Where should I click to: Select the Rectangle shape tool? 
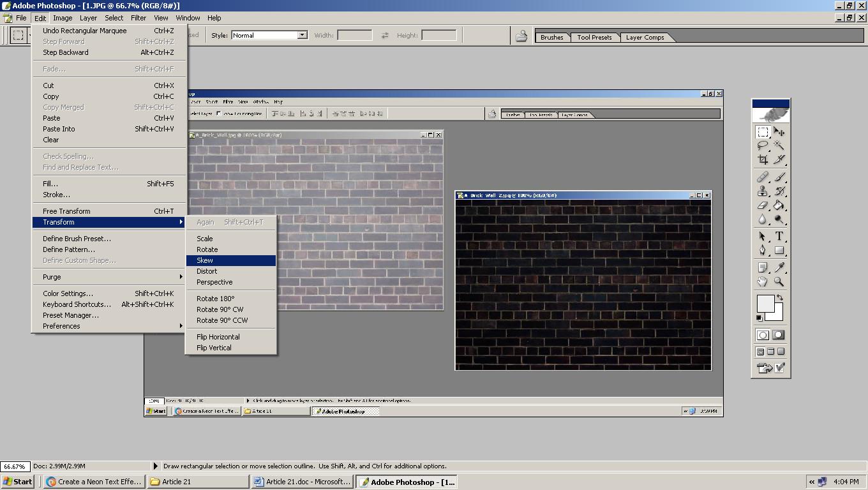pos(779,250)
